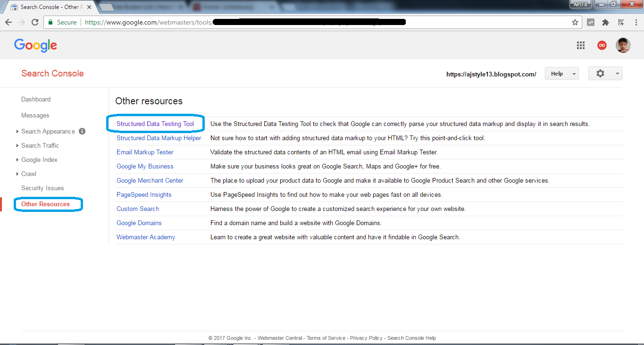Close the Search Console browser tab
The height and width of the screenshot is (345, 644).
[89, 7]
